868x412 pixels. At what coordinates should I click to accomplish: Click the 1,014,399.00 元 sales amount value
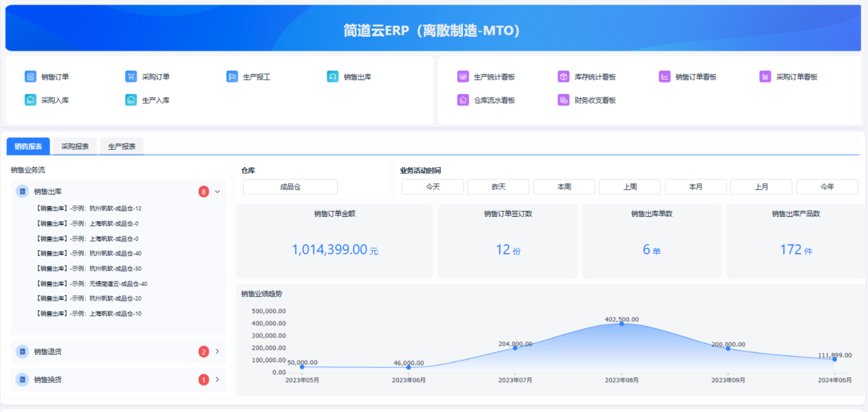[335, 250]
